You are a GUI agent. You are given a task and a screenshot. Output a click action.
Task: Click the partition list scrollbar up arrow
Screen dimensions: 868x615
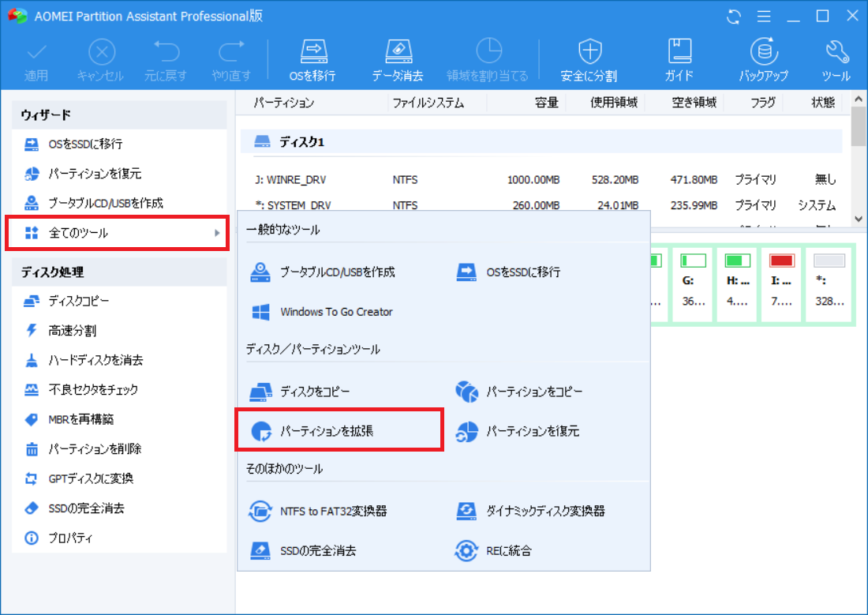point(859,99)
